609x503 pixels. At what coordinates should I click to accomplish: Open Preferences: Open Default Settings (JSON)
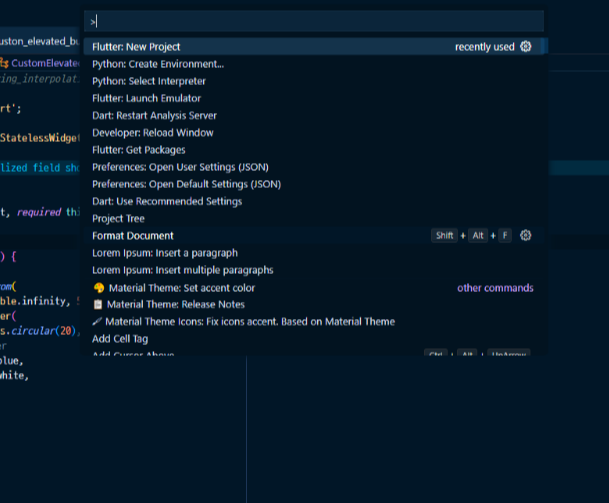click(x=313, y=184)
